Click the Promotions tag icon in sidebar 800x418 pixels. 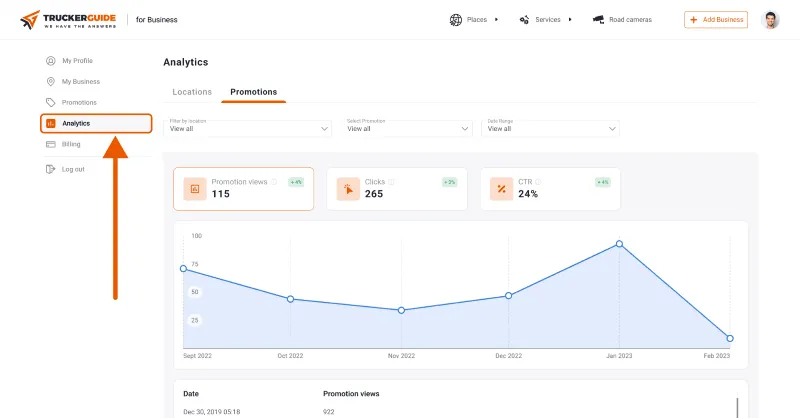point(51,103)
